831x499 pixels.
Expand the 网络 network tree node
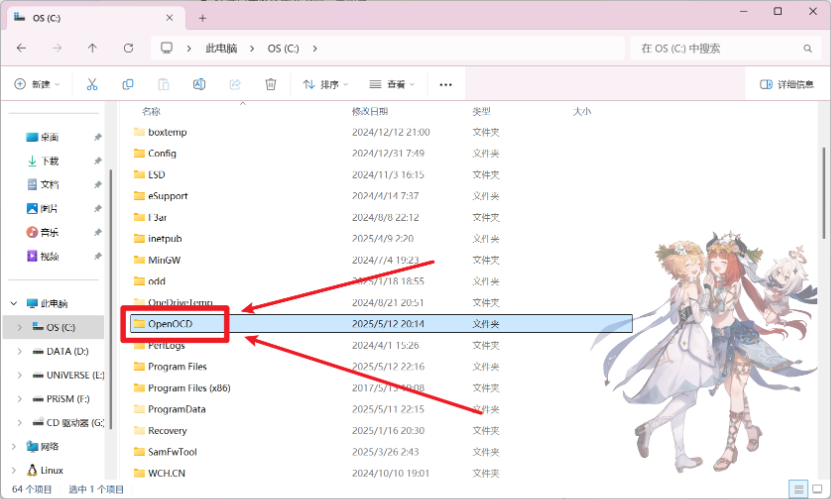point(14,447)
